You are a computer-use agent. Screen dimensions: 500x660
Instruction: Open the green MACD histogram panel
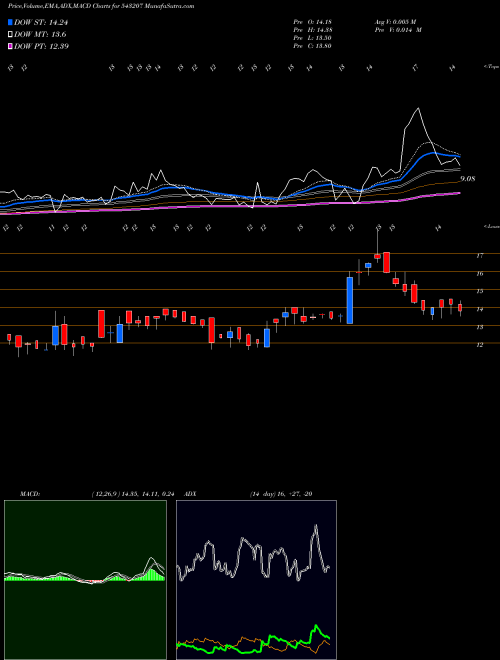click(x=85, y=580)
